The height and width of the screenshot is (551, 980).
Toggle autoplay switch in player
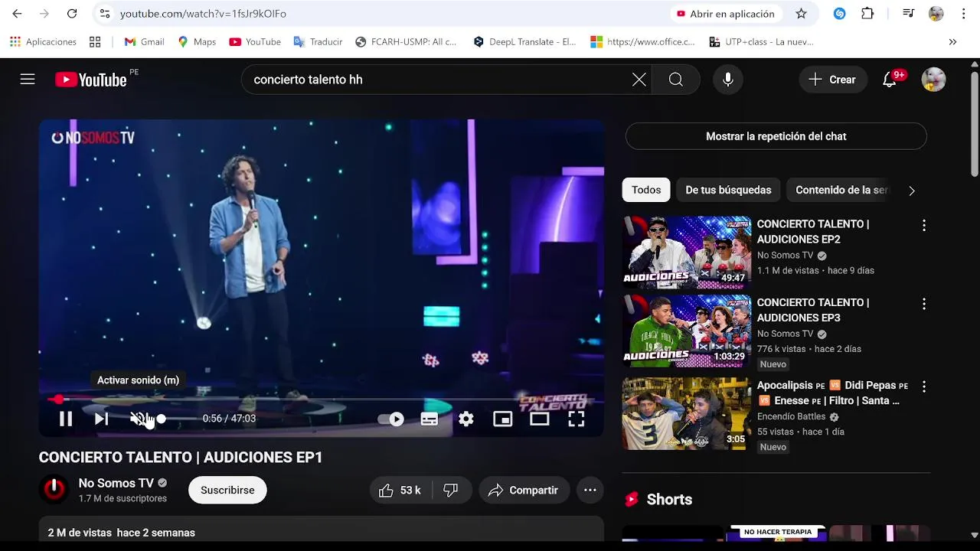390,419
